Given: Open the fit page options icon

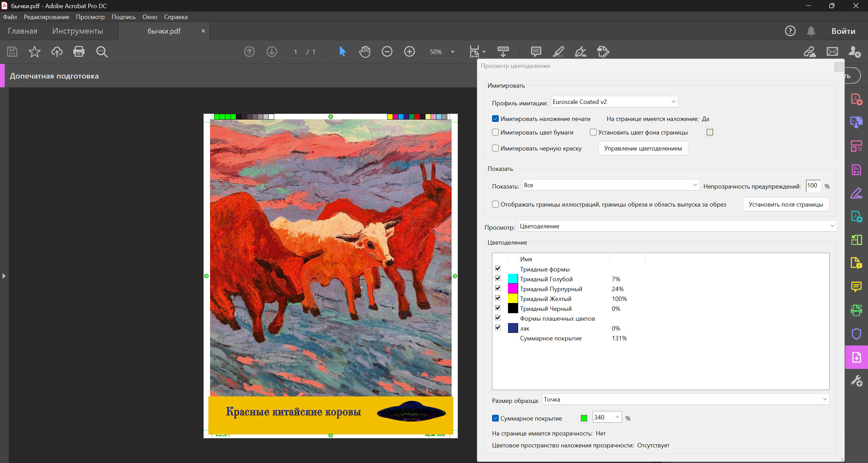Looking at the screenshot, I should [x=477, y=52].
